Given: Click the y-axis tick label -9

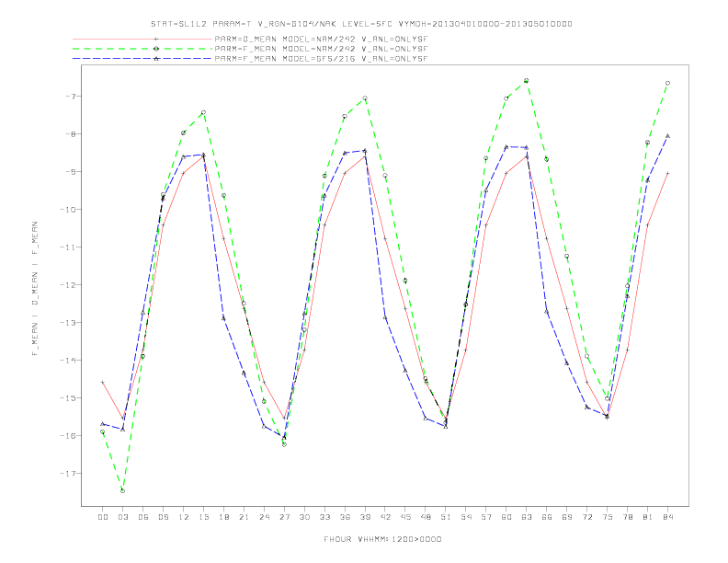Looking at the screenshot, I should tap(71, 171).
